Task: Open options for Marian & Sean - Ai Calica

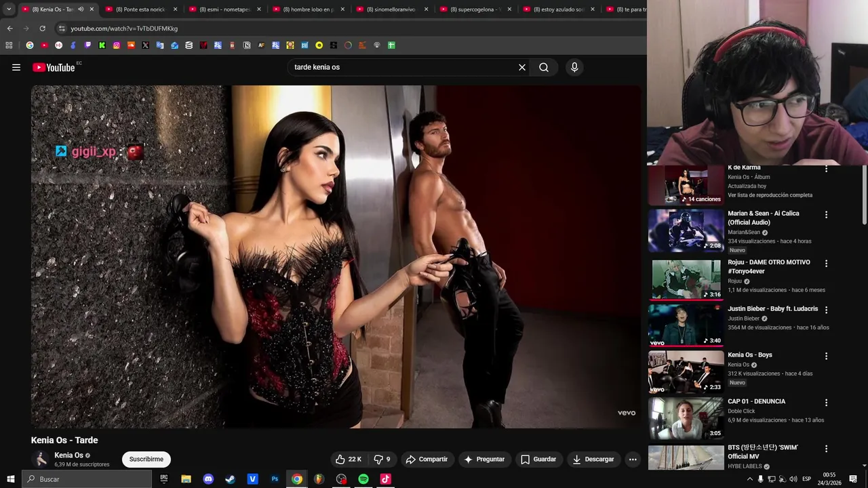Action: (826, 215)
